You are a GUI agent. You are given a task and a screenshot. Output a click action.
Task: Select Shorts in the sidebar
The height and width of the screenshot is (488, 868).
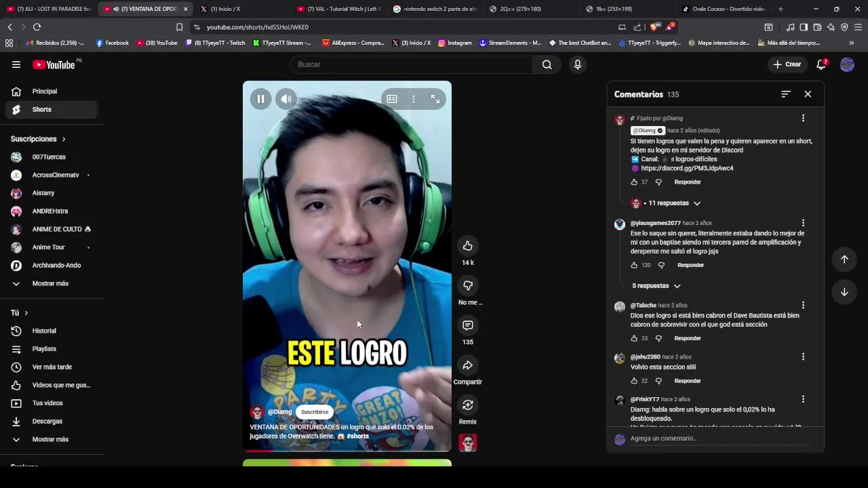52,109
